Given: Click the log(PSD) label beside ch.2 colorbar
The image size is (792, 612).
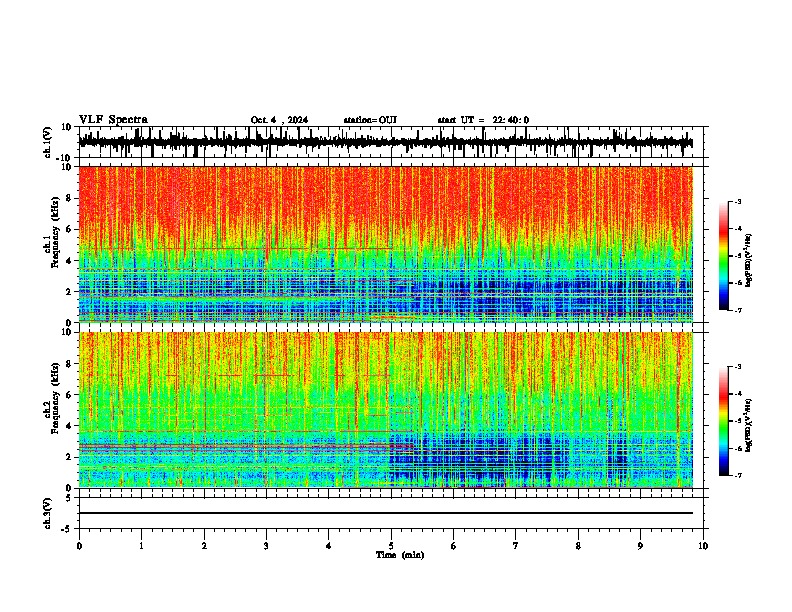Looking at the screenshot, I should pyautogui.click(x=749, y=425).
